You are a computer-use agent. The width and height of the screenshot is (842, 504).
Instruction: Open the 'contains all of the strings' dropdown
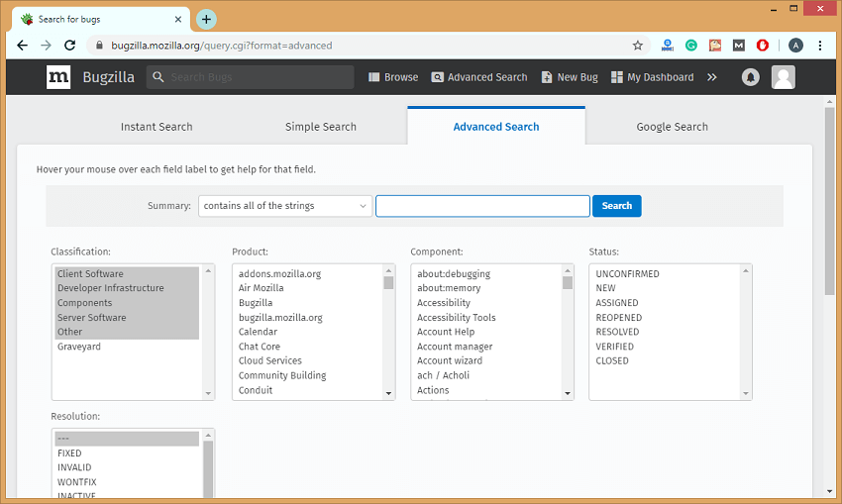point(285,206)
